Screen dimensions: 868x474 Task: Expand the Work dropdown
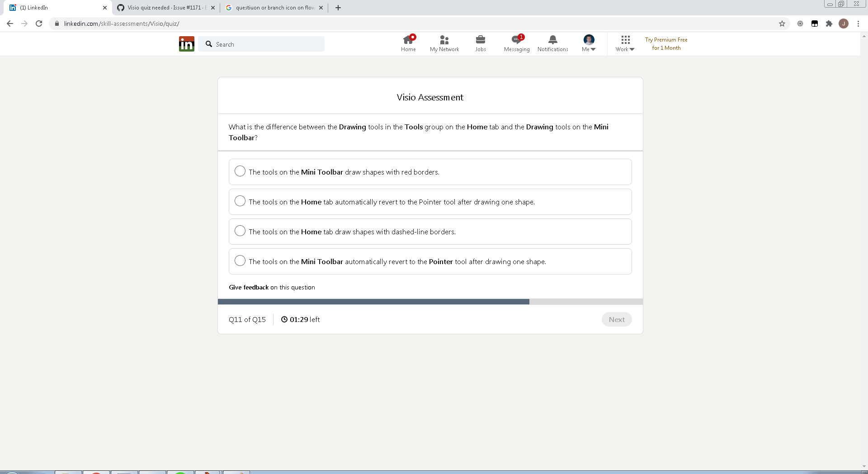624,44
